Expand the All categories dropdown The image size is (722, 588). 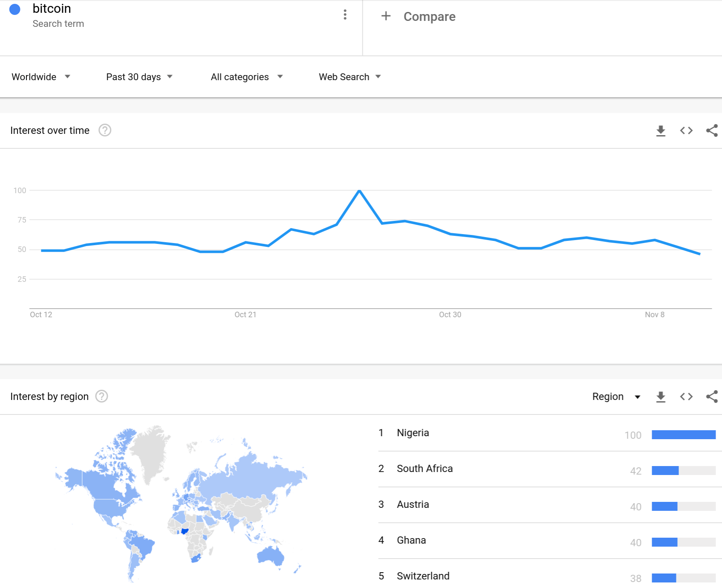(247, 77)
